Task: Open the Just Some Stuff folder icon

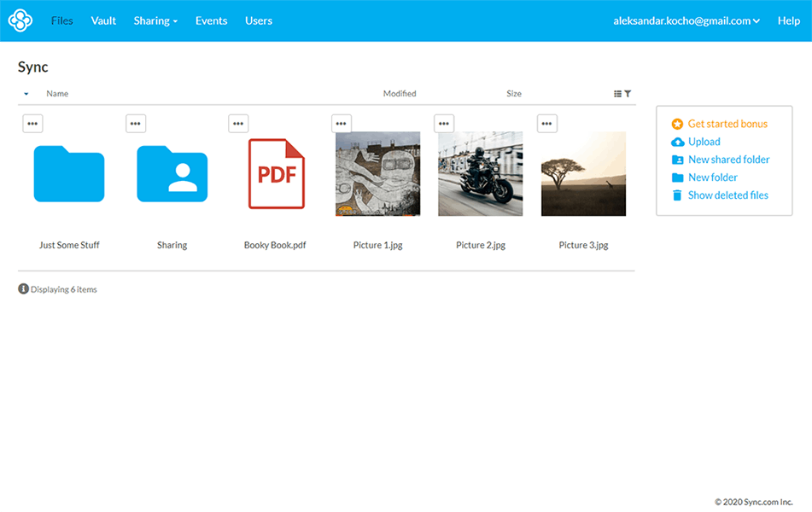Action: tap(69, 174)
